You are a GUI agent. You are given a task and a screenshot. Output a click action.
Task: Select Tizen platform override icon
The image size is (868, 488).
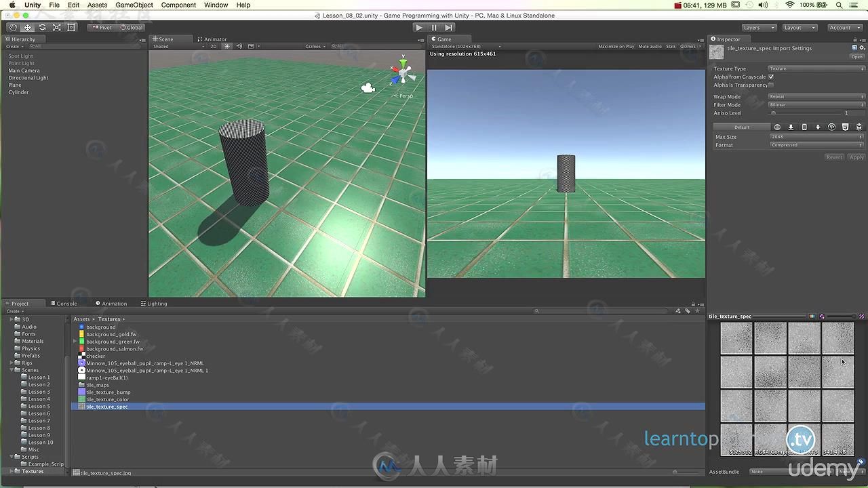[831, 127]
